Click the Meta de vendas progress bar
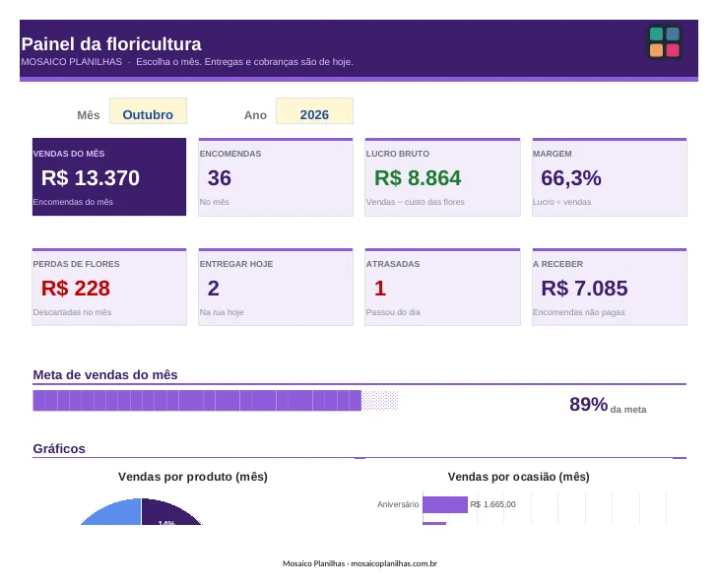Screen dimensions: 718x588 coord(216,401)
